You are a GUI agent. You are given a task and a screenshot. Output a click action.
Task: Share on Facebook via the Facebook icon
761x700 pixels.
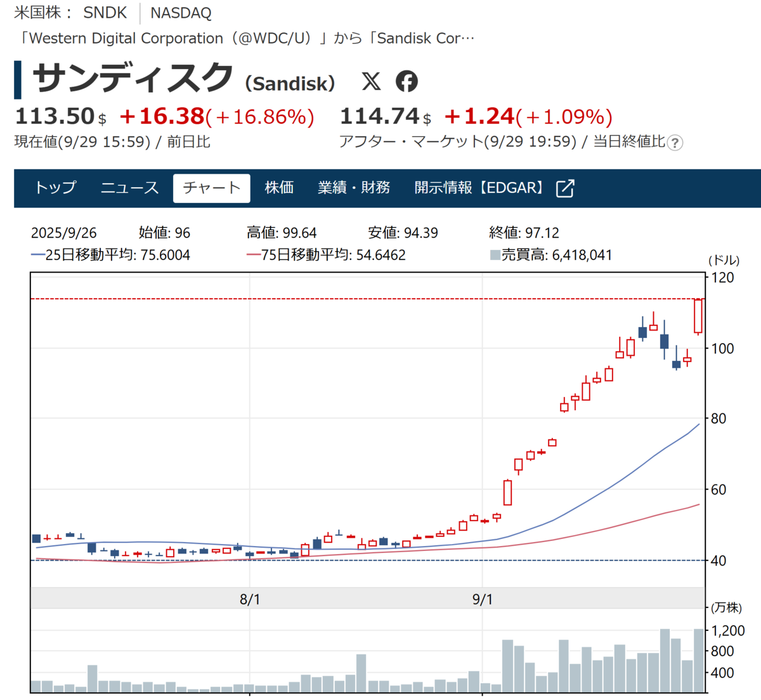click(x=407, y=81)
